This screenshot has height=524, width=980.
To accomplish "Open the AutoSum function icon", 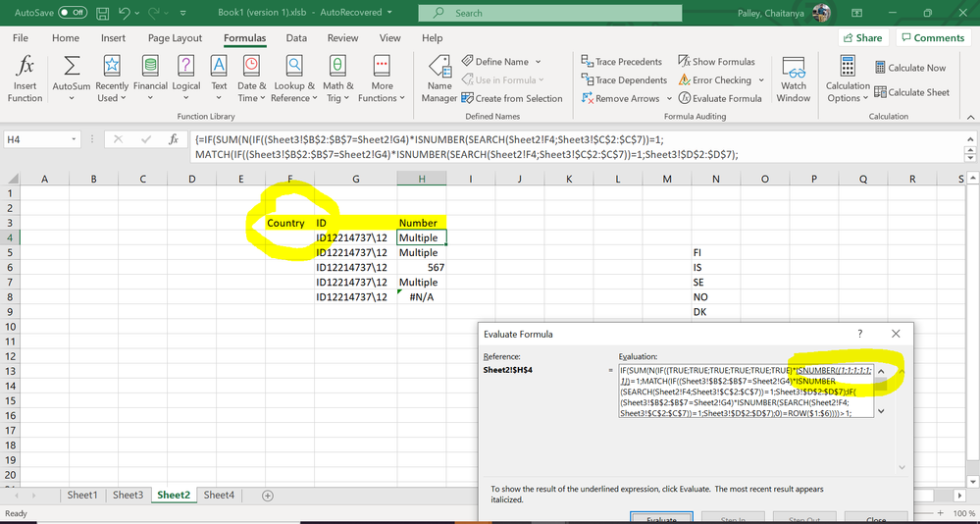I will click(x=72, y=79).
